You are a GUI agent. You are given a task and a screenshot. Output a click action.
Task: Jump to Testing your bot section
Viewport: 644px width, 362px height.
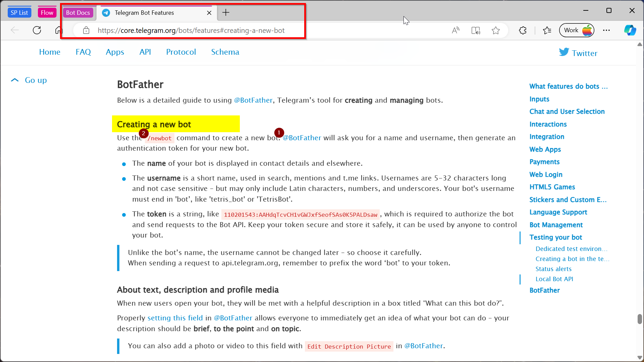(x=555, y=237)
